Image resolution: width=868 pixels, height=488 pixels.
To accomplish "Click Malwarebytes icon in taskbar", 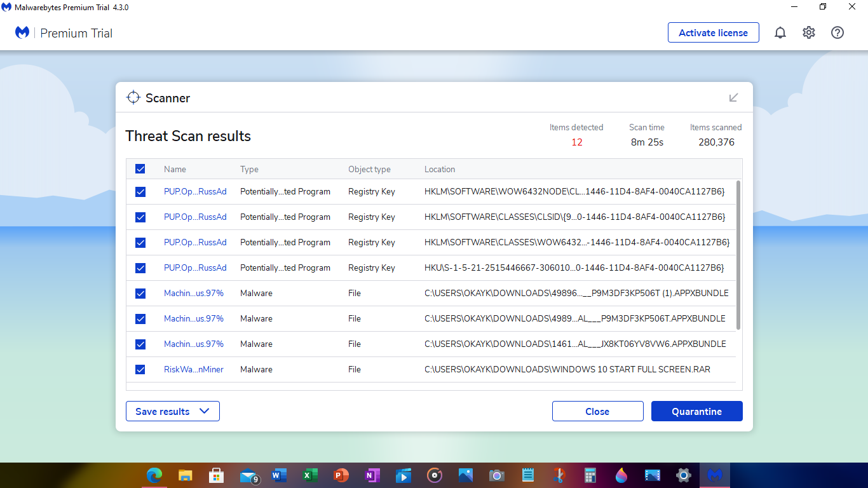I will click(x=715, y=475).
